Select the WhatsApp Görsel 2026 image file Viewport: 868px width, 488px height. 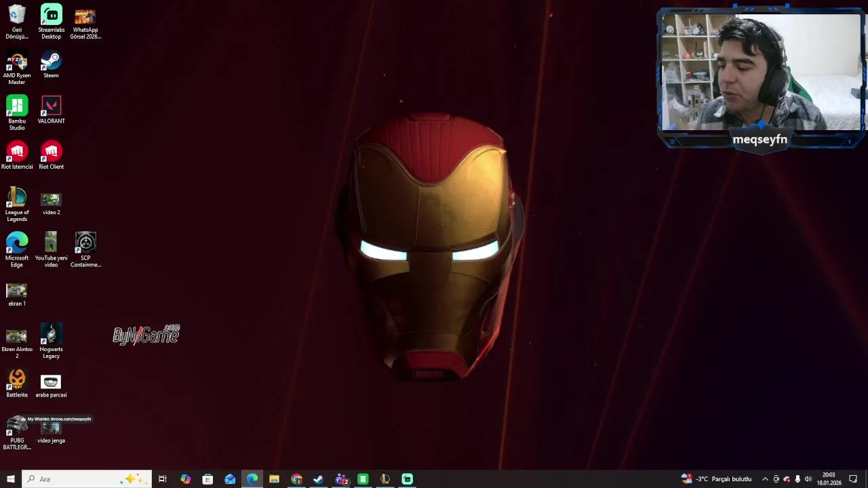coord(85,22)
